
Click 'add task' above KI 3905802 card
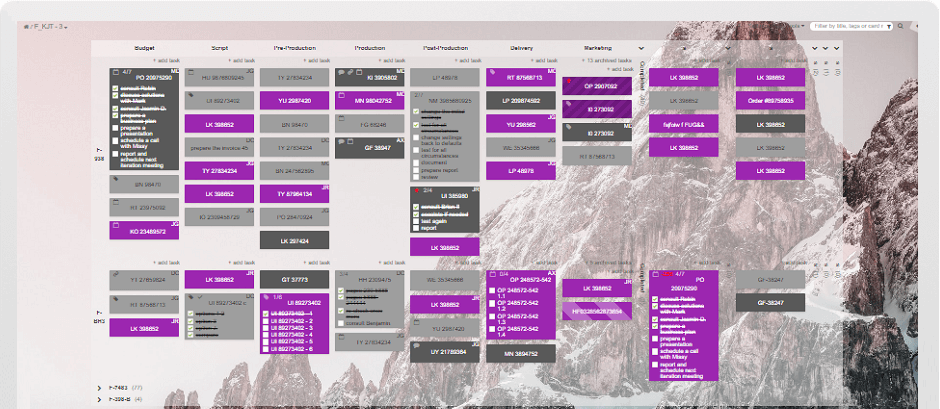point(391,61)
